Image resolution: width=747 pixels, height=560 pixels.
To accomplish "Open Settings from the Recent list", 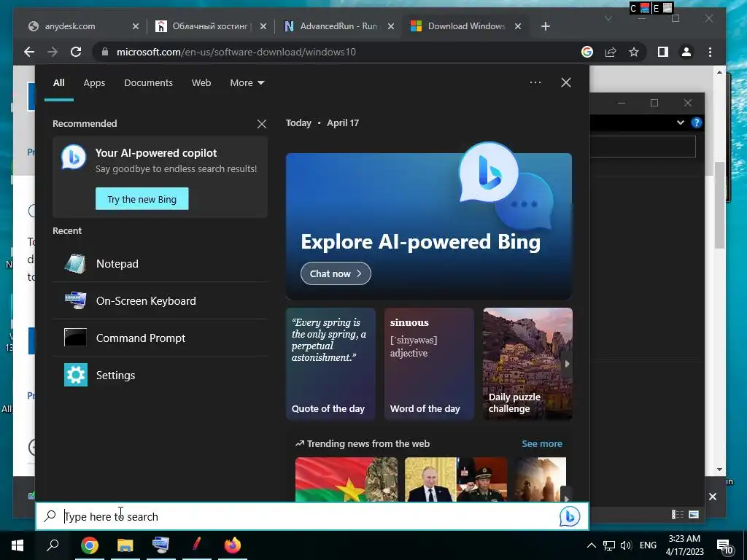I will point(160,376).
